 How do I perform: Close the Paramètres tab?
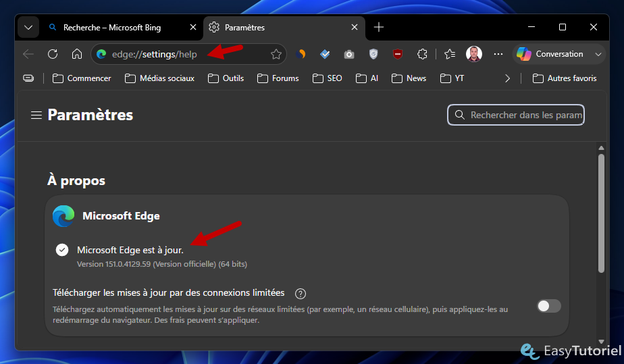pyautogui.click(x=355, y=27)
